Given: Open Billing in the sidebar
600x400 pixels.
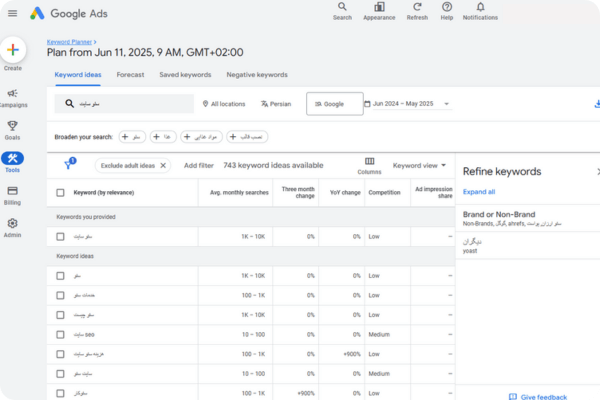Looking at the screenshot, I should [13, 196].
